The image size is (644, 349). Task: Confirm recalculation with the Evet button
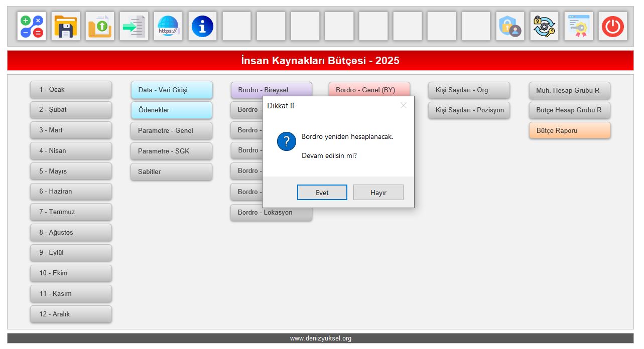[322, 193]
